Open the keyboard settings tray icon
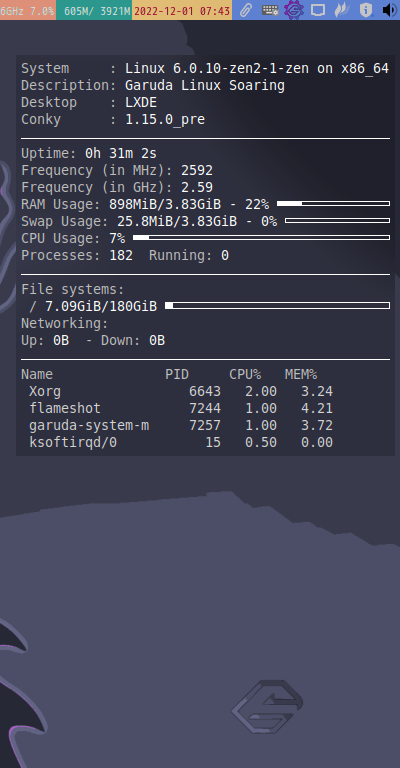The width and height of the screenshot is (400, 768). click(x=270, y=10)
